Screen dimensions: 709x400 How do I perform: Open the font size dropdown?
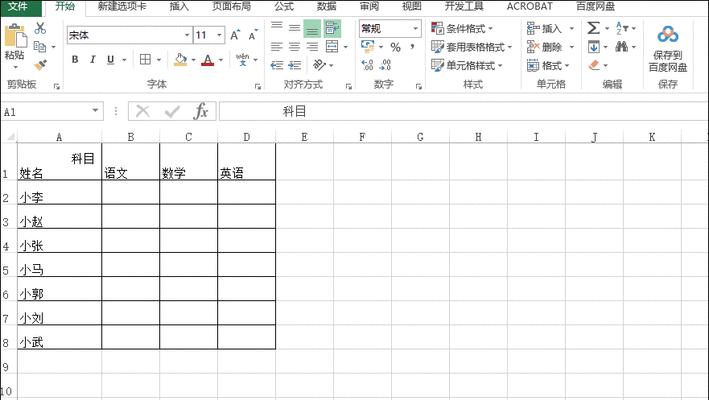(x=219, y=35)
